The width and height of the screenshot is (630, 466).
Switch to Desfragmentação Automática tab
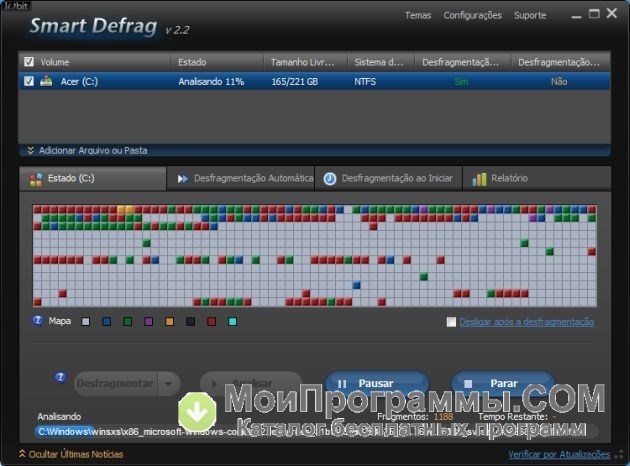[x=241, y=178]
